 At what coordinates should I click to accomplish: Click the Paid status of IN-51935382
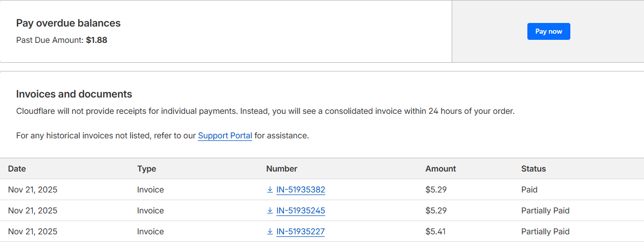click(x=529, y=190)
